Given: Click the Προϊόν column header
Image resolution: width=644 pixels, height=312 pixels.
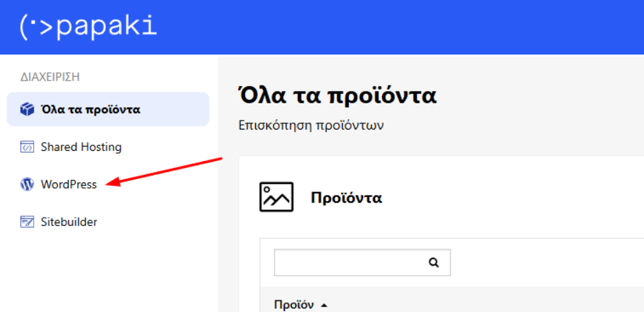Looking at the screenshot, I should (294, 305).
